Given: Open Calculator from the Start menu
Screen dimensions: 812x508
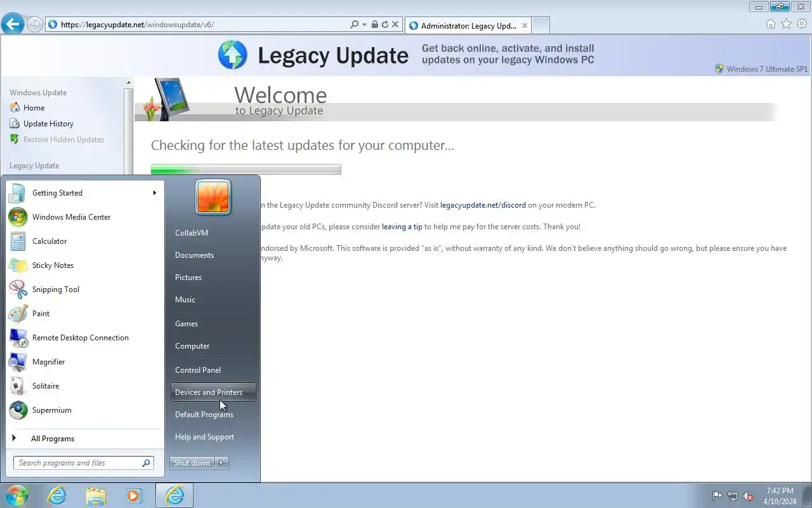Looking at the screenshot, I should coord(84,241).
